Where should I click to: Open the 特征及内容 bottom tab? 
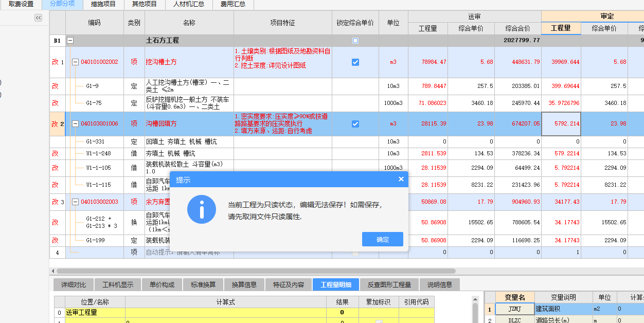pos(289,284)
